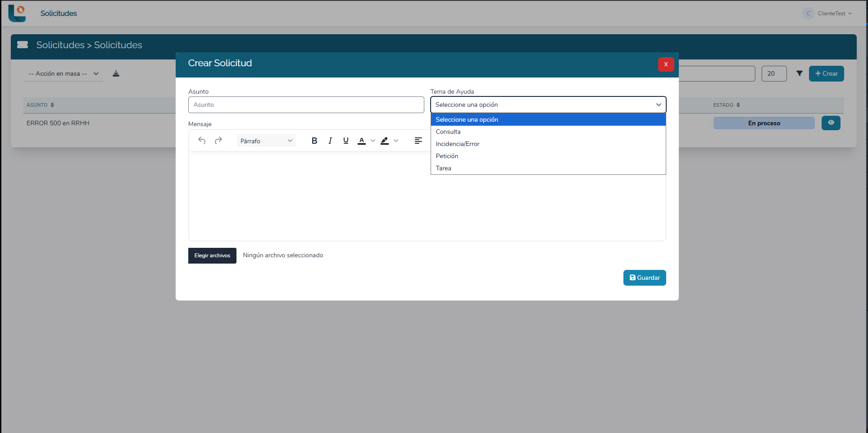This screenshot has width=868, height=433.
Task: Click the text alignment icon
Action: click(418, 141)
